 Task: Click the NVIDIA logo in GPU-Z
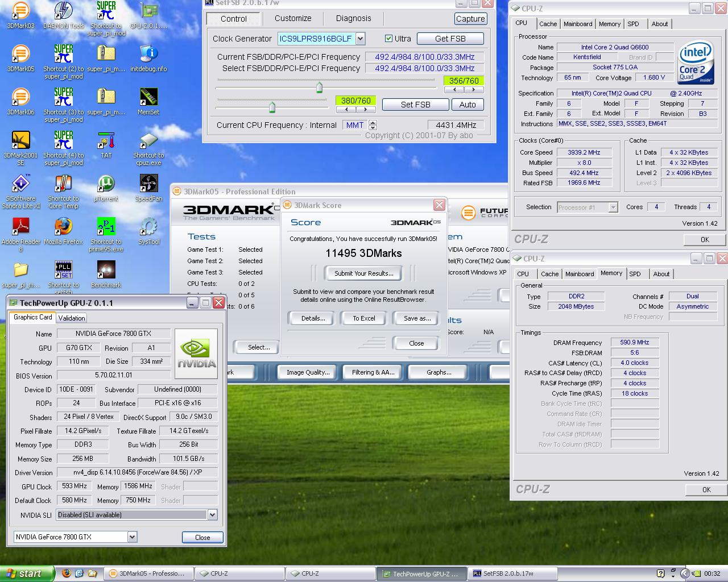coord(196,355)
